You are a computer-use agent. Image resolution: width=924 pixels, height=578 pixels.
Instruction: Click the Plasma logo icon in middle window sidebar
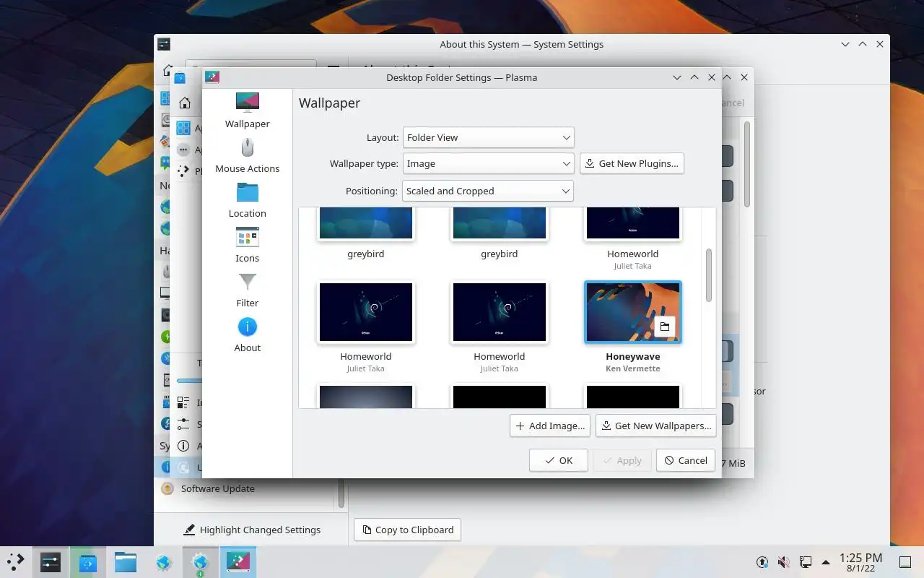(183, 171)
